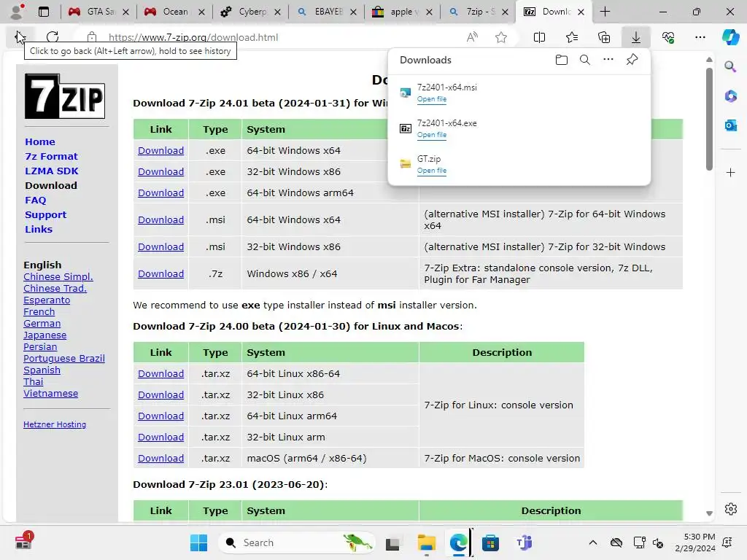Screen dimensions: 747x560
Task: Go to 7-Zip Home page
Action: click(x=40, y=142)
